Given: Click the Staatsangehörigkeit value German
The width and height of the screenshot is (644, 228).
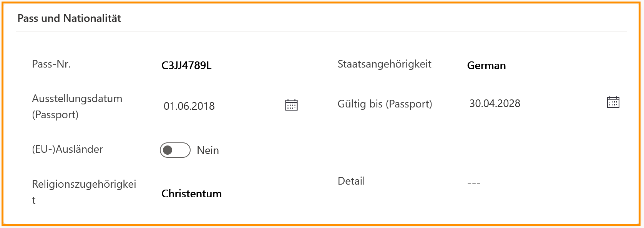Looking at the screenshot, I should 486,66.
